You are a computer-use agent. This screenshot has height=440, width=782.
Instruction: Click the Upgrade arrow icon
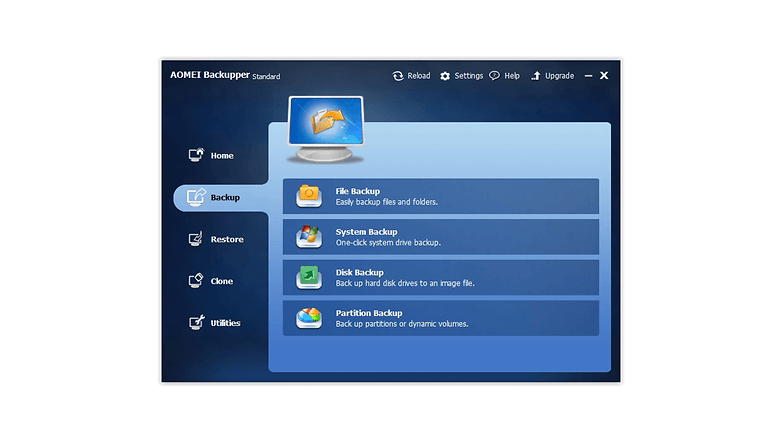tap(536, 76)
